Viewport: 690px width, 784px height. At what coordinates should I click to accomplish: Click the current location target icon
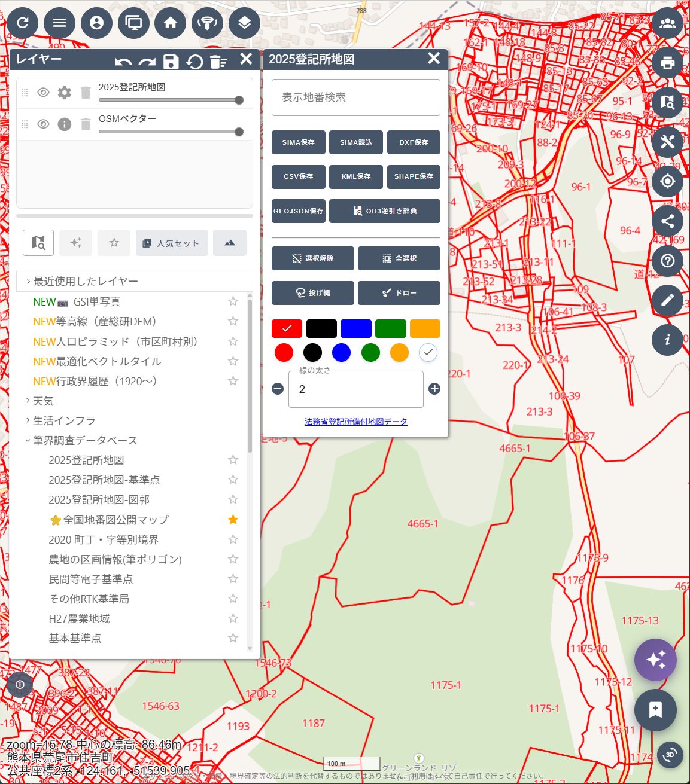(x=667, y=181)
